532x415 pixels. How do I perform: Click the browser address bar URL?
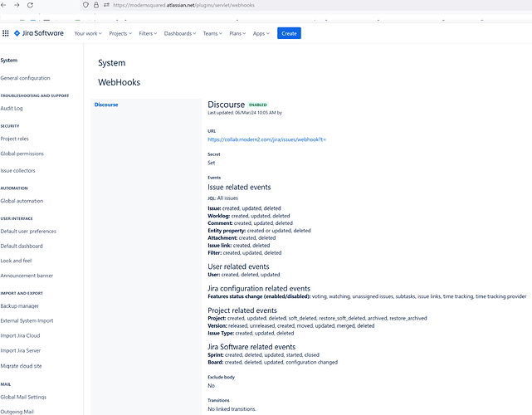[183, 5]
